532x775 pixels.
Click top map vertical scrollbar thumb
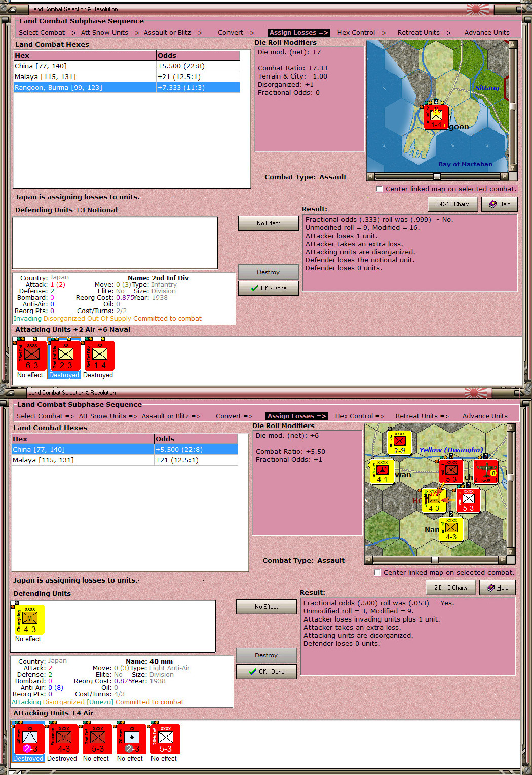pyautogui.click(x=513, y=106)
